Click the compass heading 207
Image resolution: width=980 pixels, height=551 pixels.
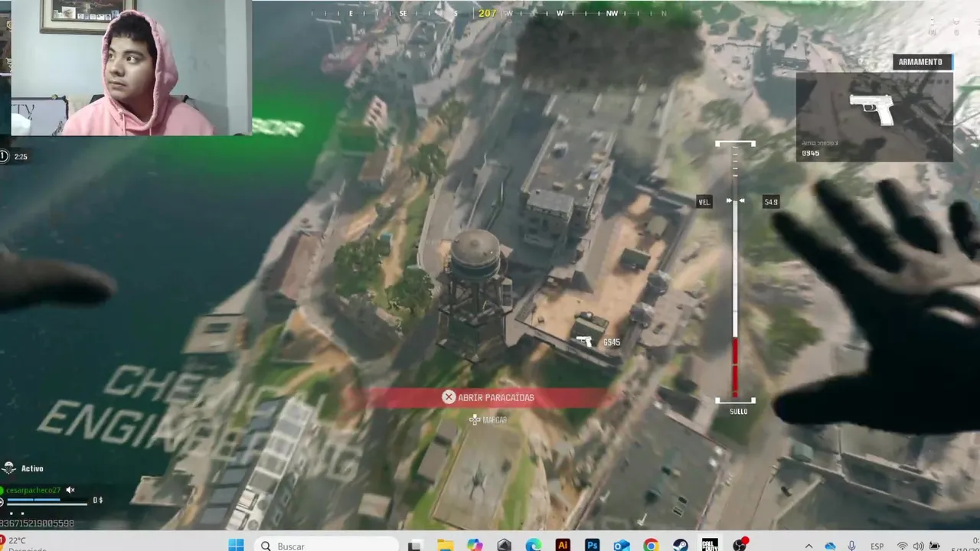[488, 13]
